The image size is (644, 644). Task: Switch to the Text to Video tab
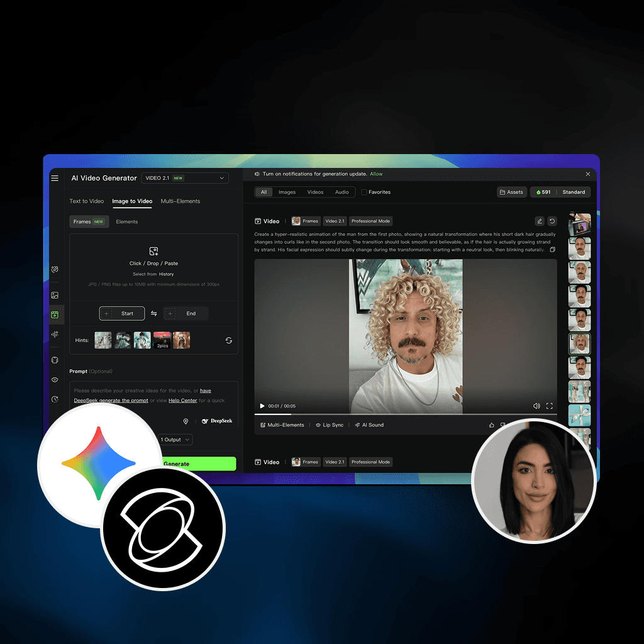click(86, 201)
